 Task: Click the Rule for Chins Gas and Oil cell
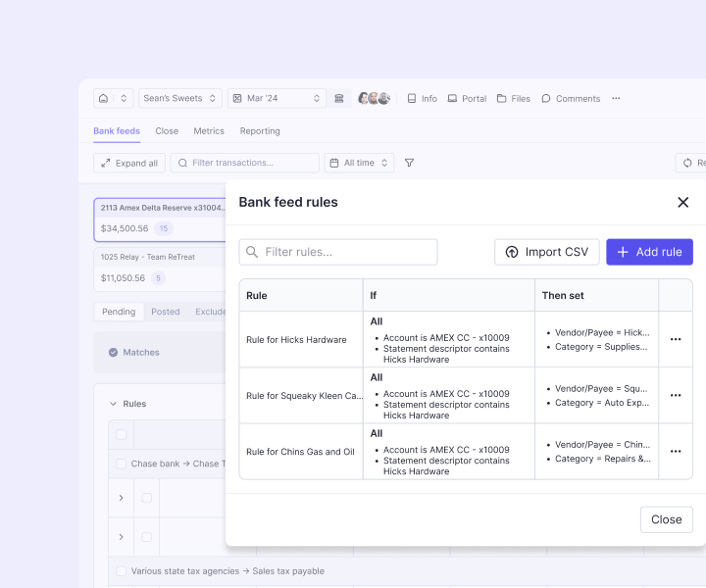[301, 451]
